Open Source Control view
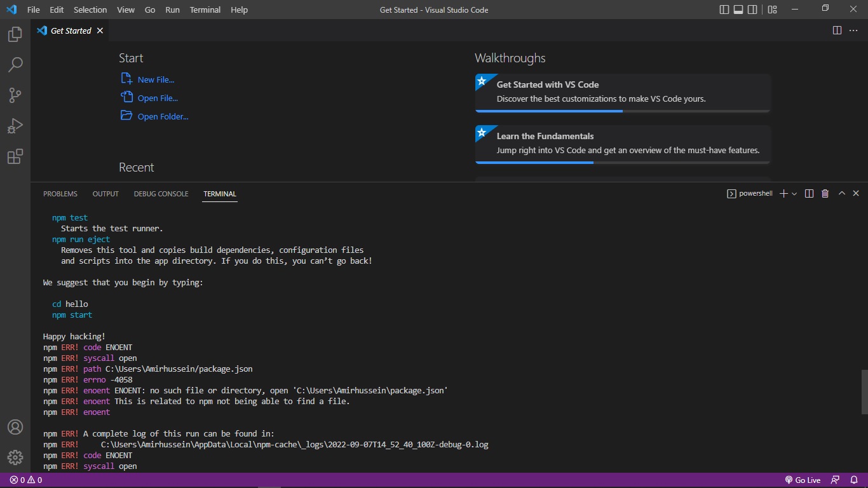This screenshot has width=868, height=488. click(15, 95)
